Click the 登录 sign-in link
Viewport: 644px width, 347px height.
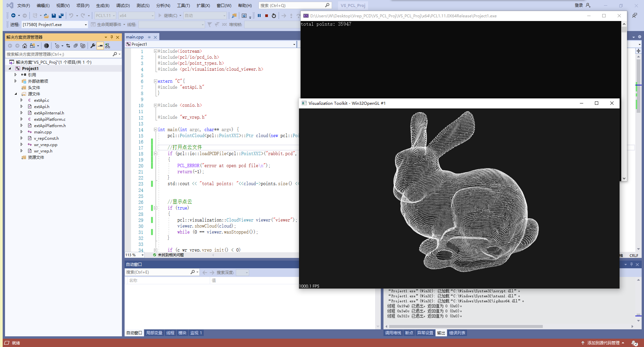[579, 5]
